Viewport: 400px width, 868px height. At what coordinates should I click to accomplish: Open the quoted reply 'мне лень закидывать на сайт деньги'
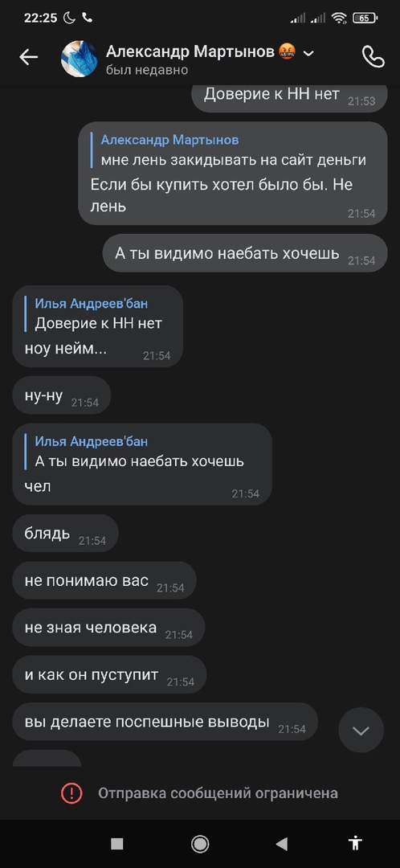click(x=234, y=150)
